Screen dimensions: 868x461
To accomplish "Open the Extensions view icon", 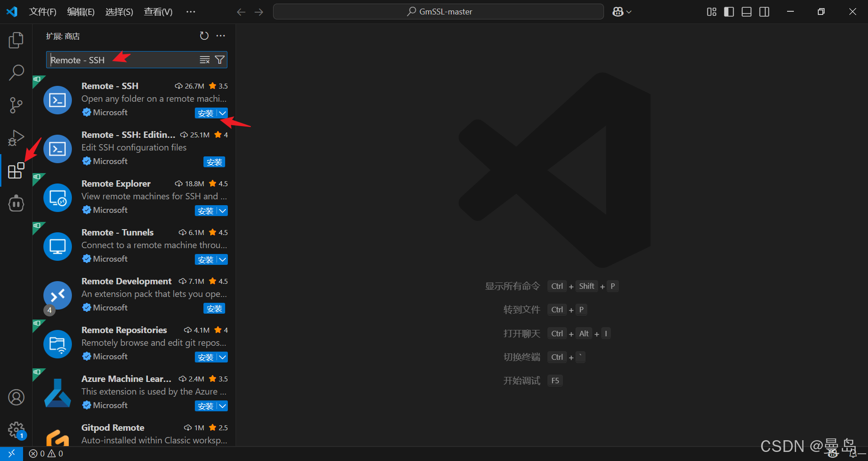I will click(16, 170).
